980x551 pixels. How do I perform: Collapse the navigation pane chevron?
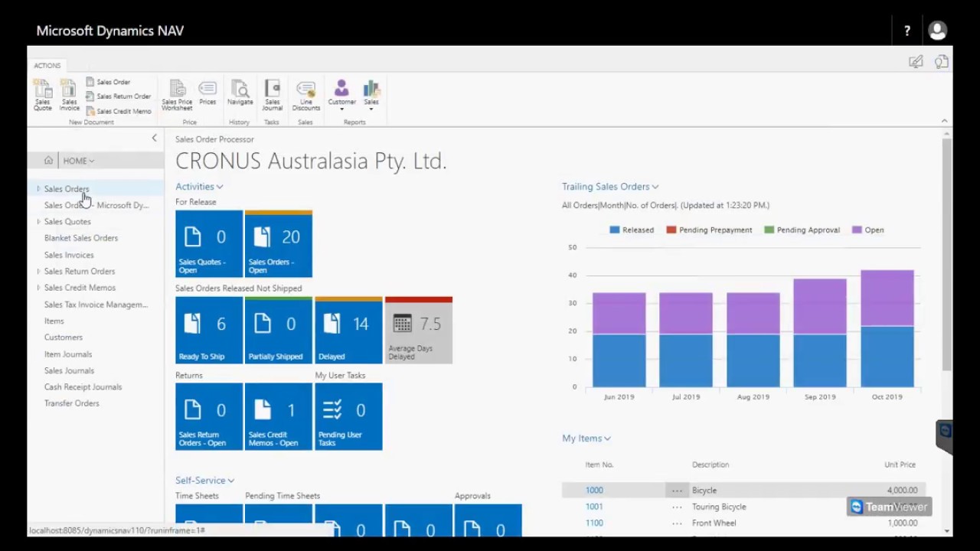pyautogui.click(x=154, y=139)
